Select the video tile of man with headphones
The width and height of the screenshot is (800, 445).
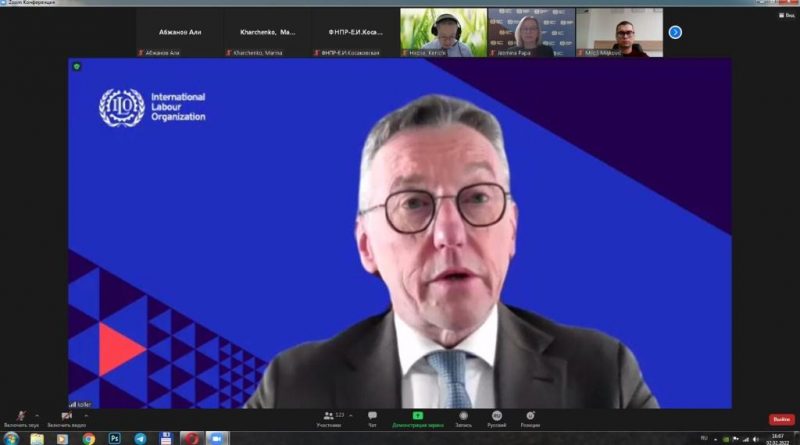coord(443,32)
